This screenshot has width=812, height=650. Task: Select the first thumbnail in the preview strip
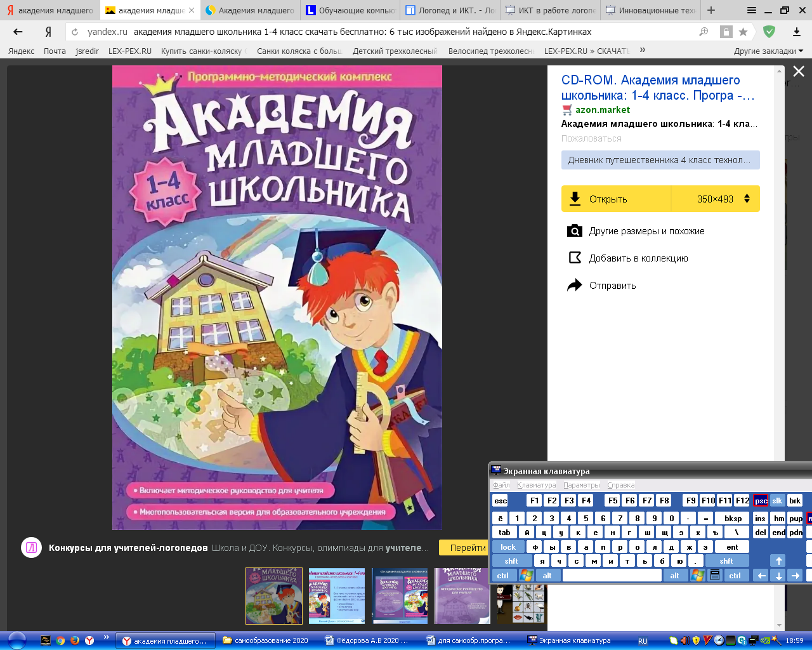pyautogui.click(x=274, y=596)
